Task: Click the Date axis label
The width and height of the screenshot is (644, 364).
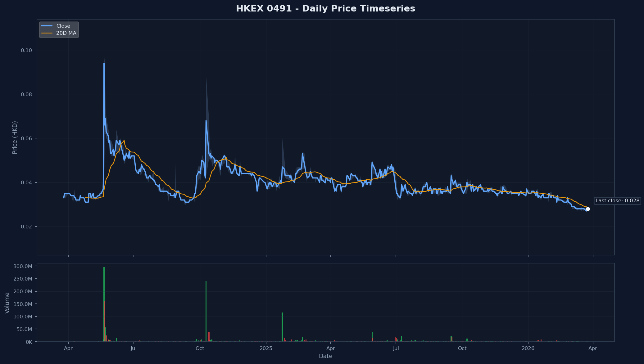Action: (325, 356)
